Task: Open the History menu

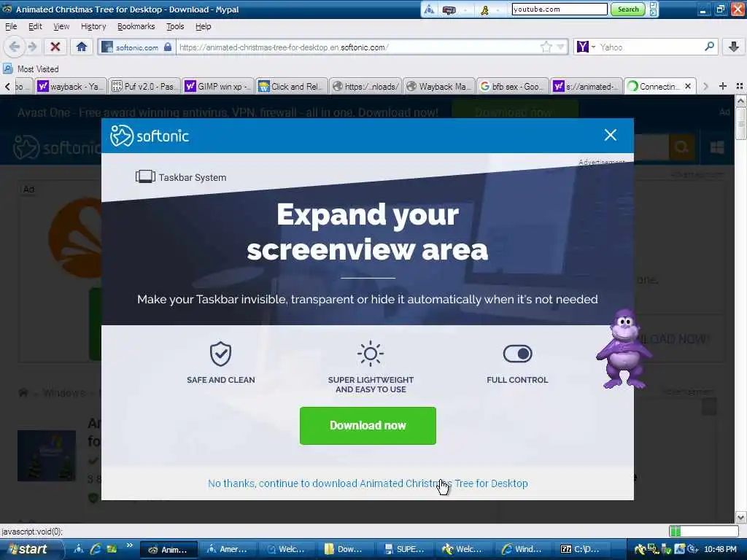Action: (x=93, y=27)
